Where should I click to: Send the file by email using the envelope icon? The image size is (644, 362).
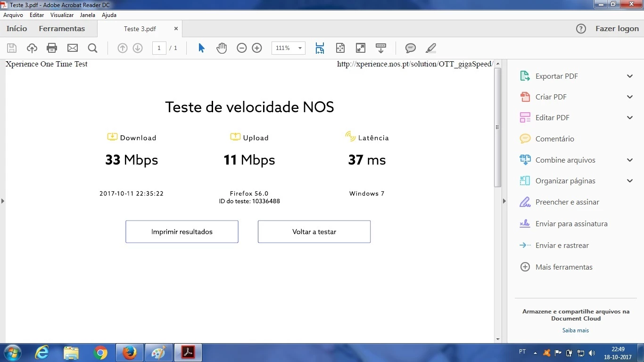(x=73, y=48)
